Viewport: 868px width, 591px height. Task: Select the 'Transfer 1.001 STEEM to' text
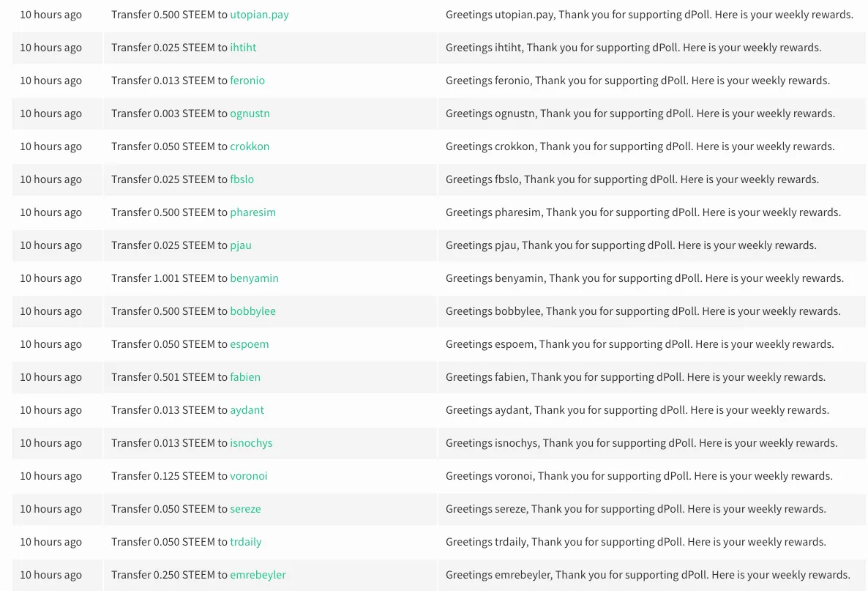tap(169, 278)
